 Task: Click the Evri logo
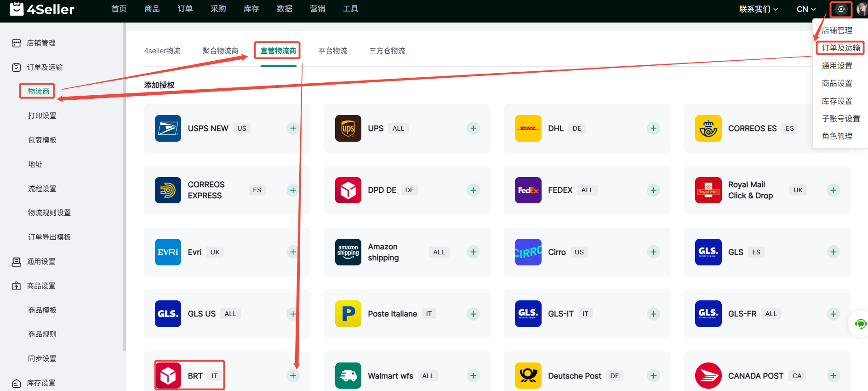pyautogui.click(x=168, y=252)
